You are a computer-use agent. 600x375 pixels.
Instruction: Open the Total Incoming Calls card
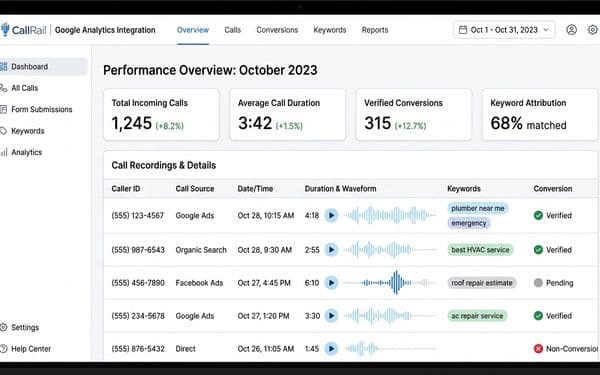pos(161,115)
